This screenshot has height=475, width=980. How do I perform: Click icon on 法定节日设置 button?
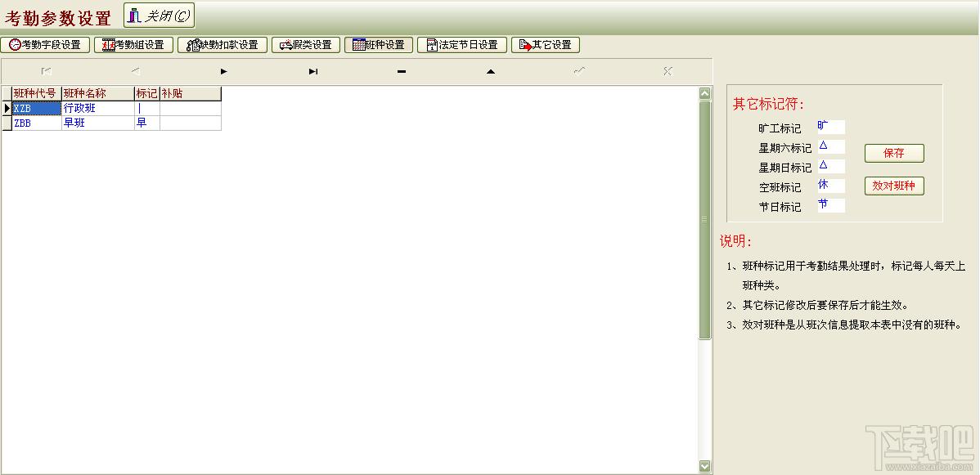click(x=432, y=45)
